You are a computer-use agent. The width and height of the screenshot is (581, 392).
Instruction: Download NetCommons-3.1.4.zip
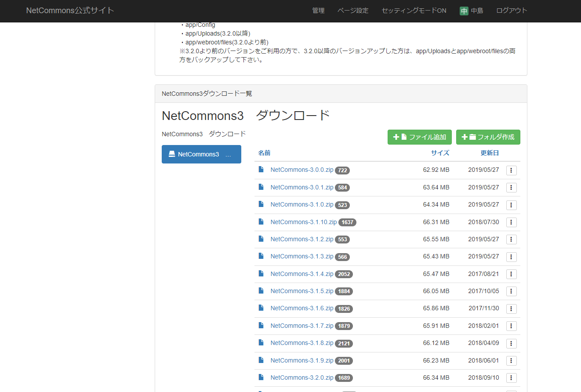pyautogui.click(x=302, y=274)
